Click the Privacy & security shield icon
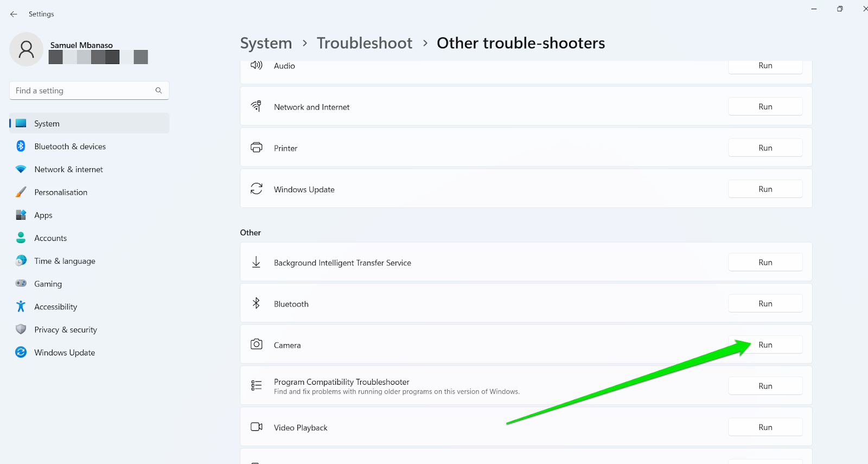This screenshot has height=464, width=868. pos(21,329)
